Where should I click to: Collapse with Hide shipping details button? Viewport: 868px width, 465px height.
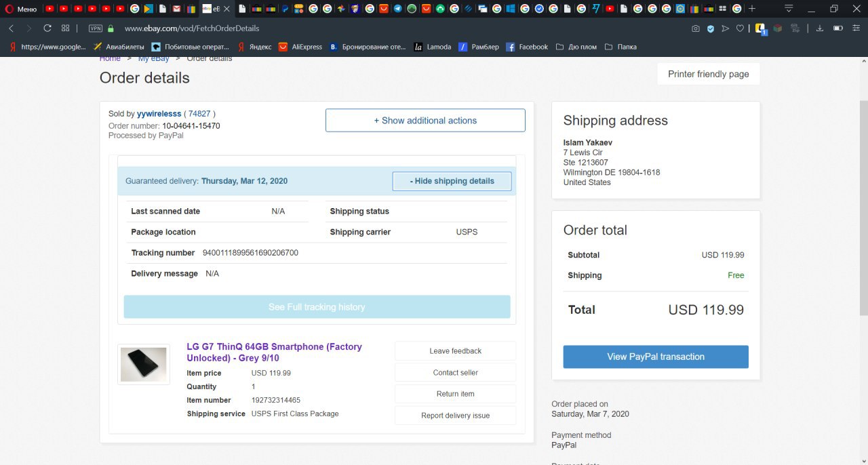point(452,181)
